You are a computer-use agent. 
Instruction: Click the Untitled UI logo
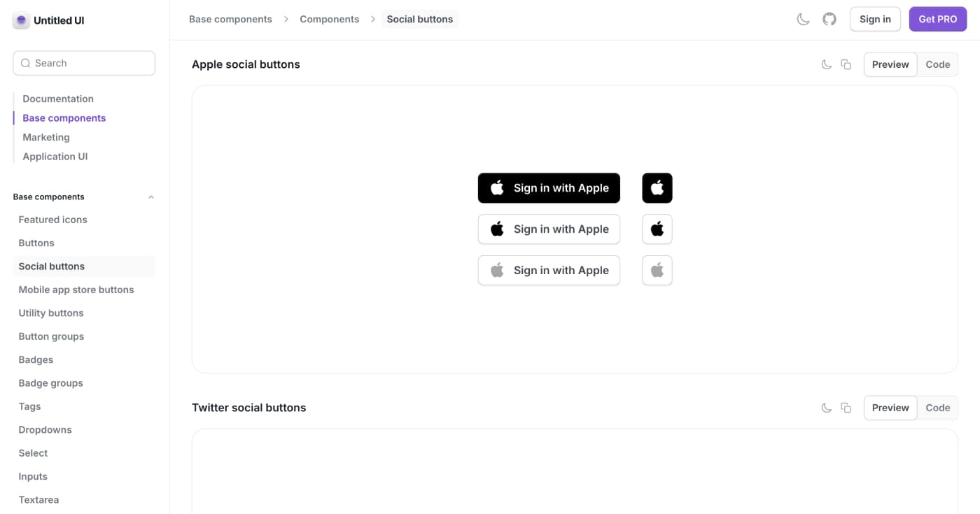[x=48, y=20]
